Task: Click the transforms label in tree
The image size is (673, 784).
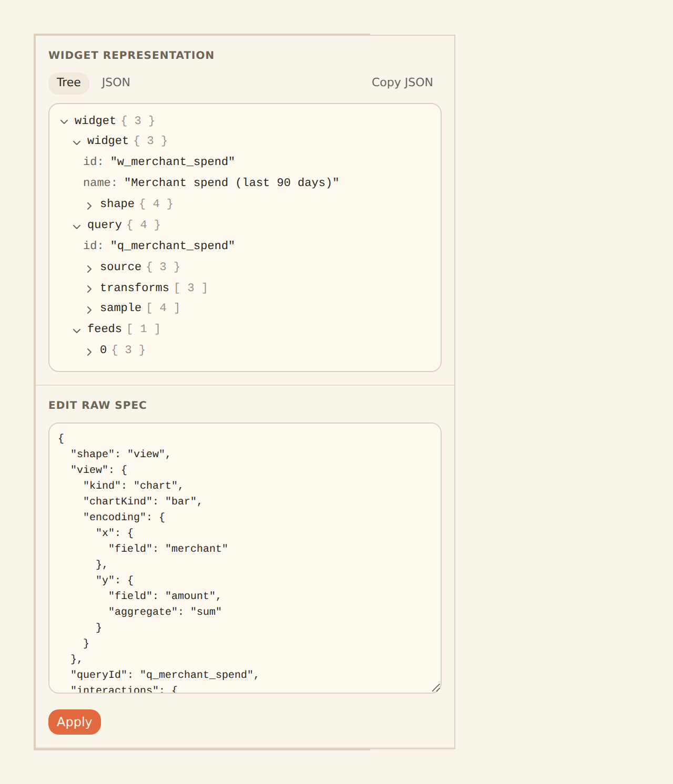Action: tap(135, 287)
